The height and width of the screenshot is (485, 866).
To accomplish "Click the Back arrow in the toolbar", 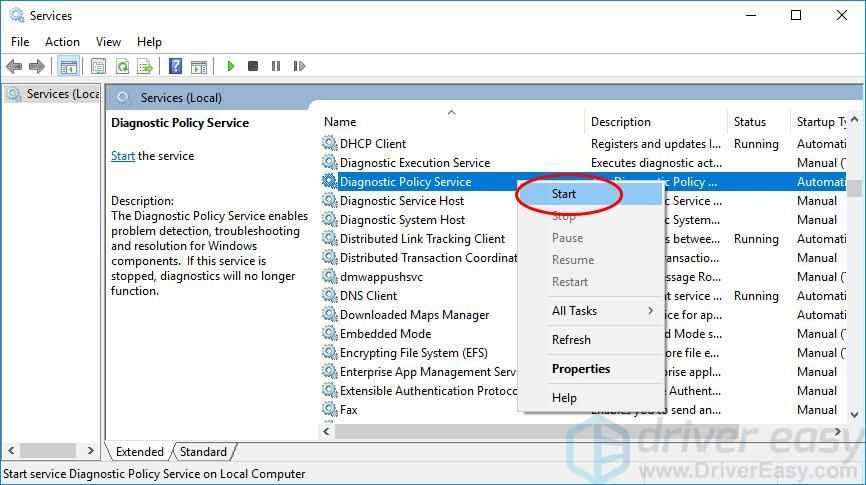I will (x=14, y=66).
